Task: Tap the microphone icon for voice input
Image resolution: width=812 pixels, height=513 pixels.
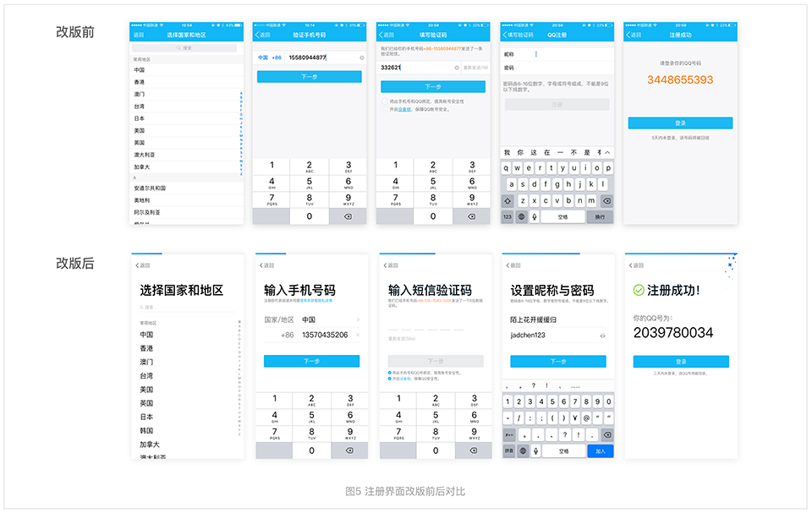Action: (x=535, y=216)
